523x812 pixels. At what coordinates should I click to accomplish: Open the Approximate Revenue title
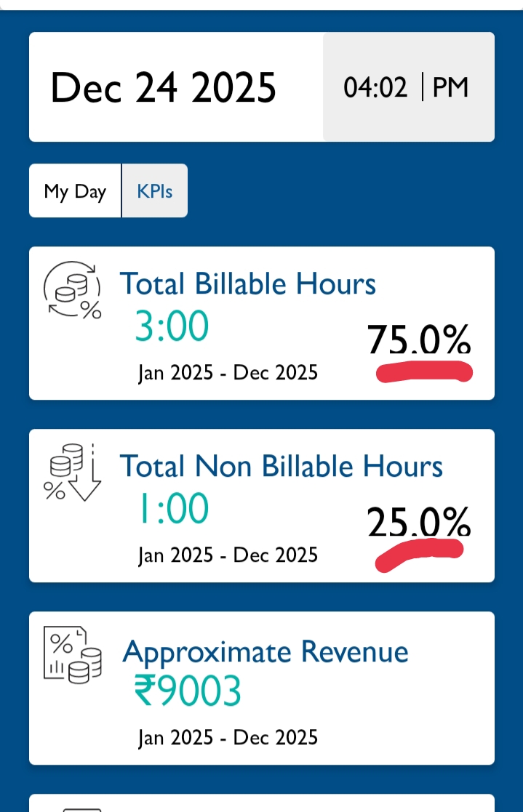tap(266, 651)
